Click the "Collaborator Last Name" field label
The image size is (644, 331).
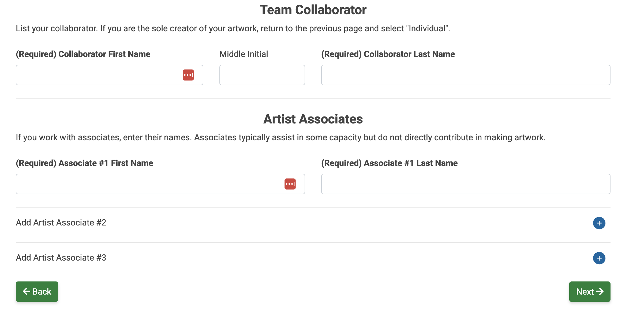(x=388, y=54)
